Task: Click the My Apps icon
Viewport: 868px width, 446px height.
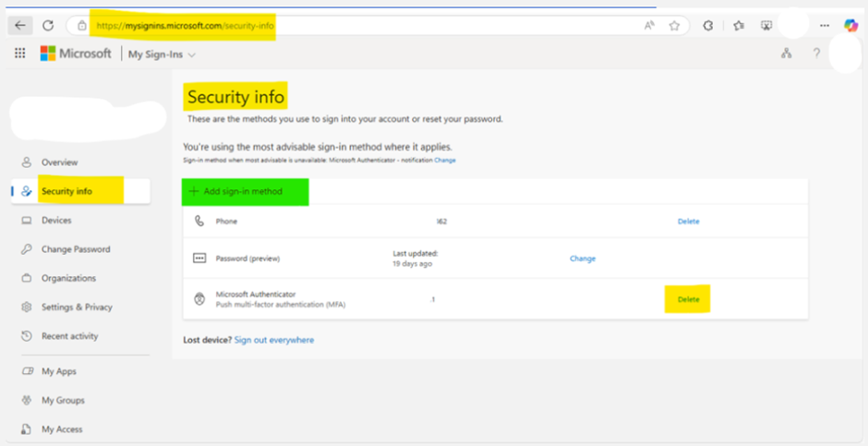Action: pos(26,371)
